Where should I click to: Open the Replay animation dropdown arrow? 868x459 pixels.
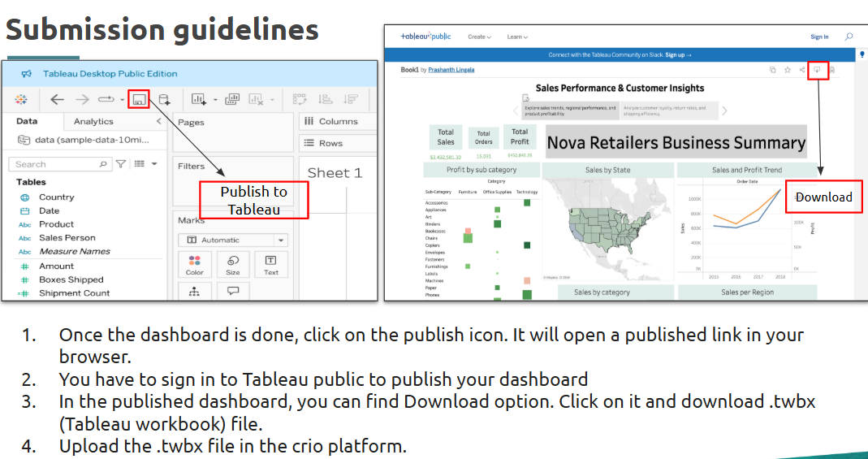pyautogui.click(x=122, y=100)
